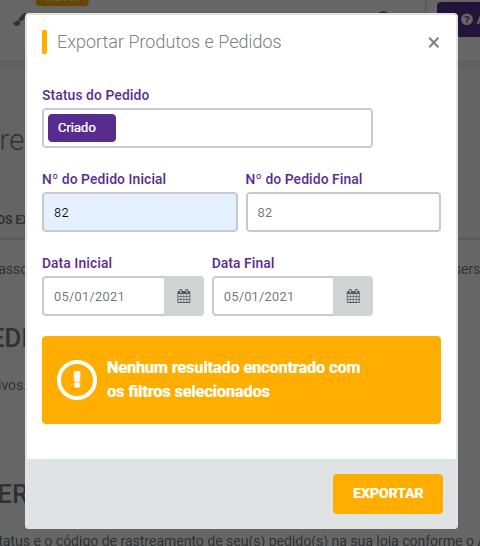Focus the Nº do Pedido Inicial field

140,212
